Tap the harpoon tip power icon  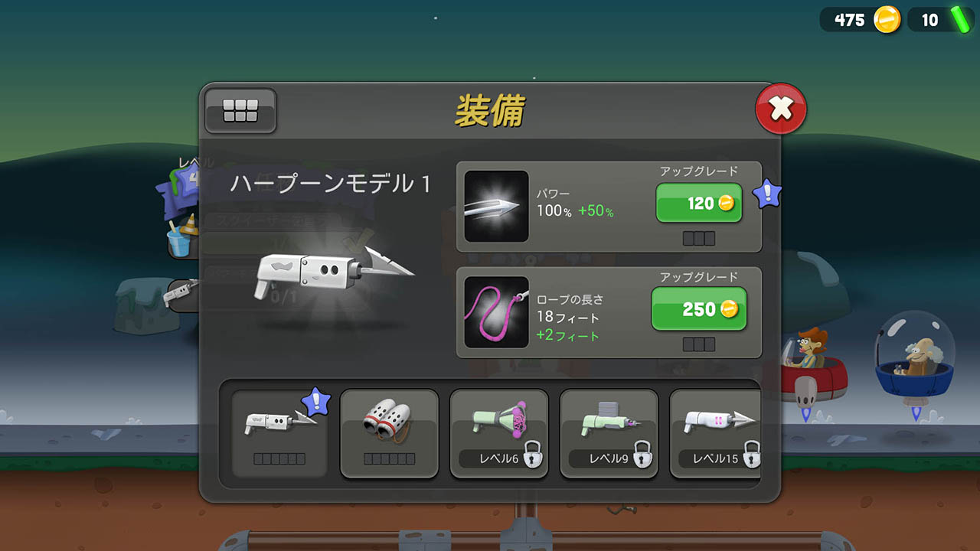496,207
